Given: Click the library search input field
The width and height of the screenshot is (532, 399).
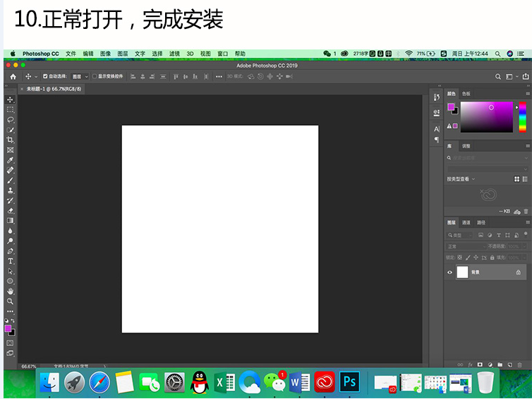Looking at the screenshot, I should pos(487,158).
